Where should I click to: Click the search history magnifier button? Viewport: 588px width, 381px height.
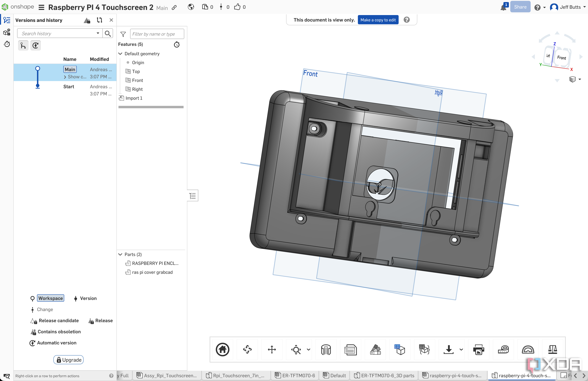coord(108,33)
